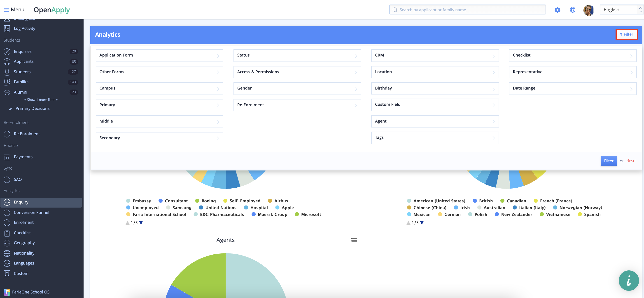The image size is (644, 298).
Task: Expand the Application Form filter
Action: tap(159, 55)
